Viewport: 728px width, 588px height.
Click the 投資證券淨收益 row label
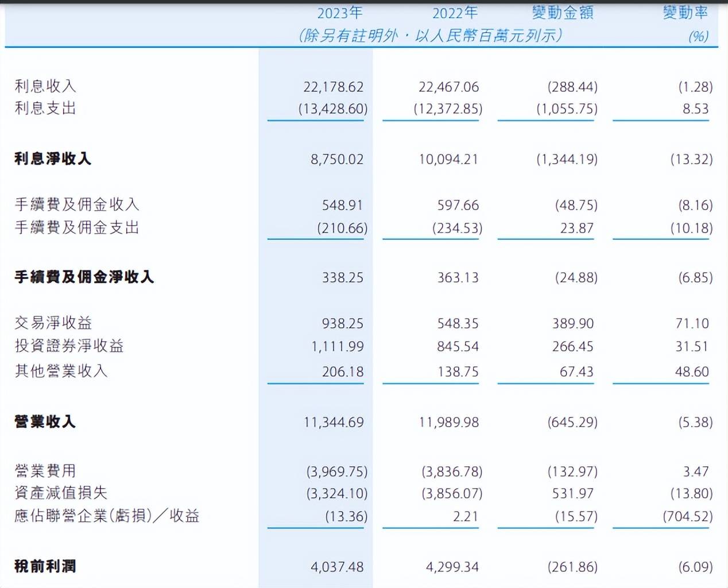pyautogui.click(x=69, y=346)
